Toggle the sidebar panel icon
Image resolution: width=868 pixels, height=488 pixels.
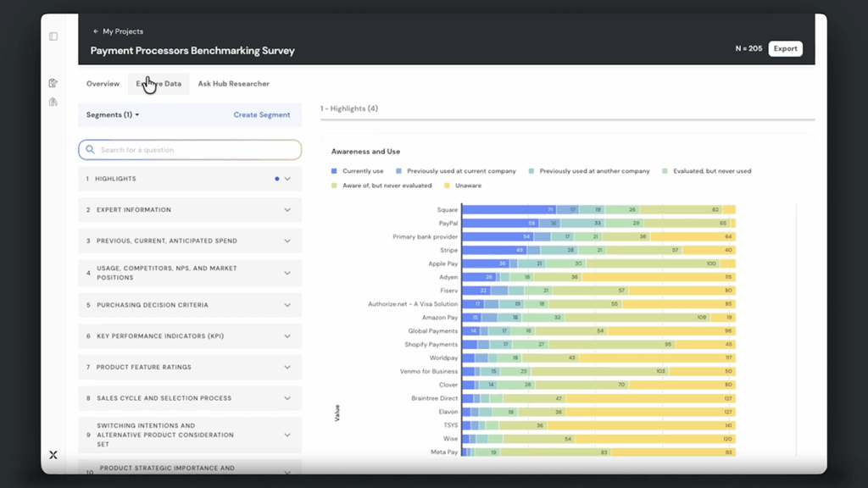pyautogui.click(x=53, y=36)
